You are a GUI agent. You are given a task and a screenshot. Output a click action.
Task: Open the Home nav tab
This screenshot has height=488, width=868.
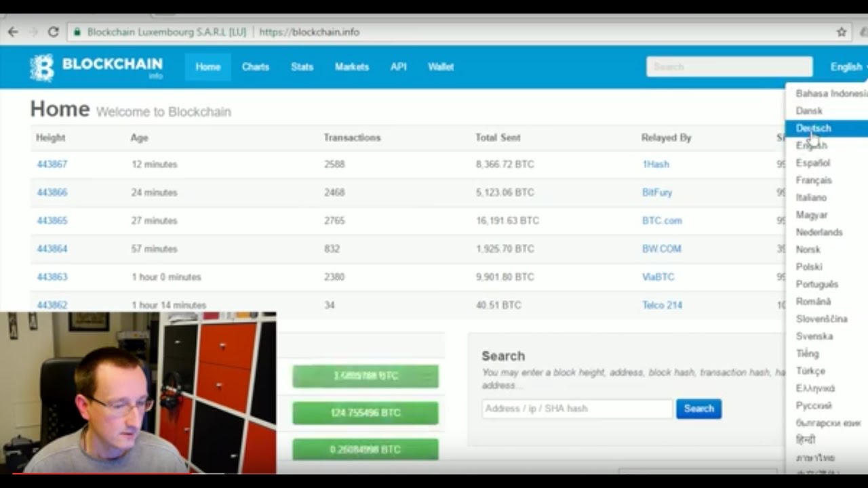pyautogui.click(x=208, y=66)
